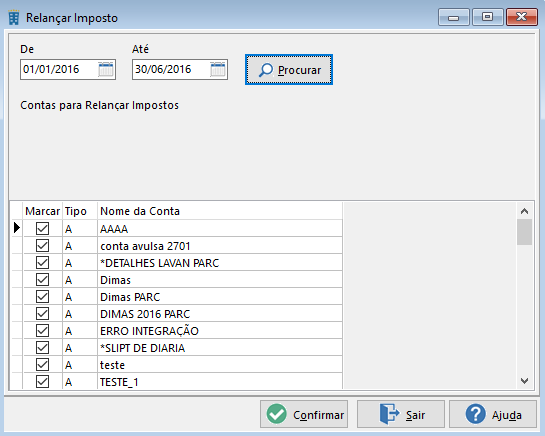545x436 pixels.
Task: Exit using the Sair button
Action: 401,414
